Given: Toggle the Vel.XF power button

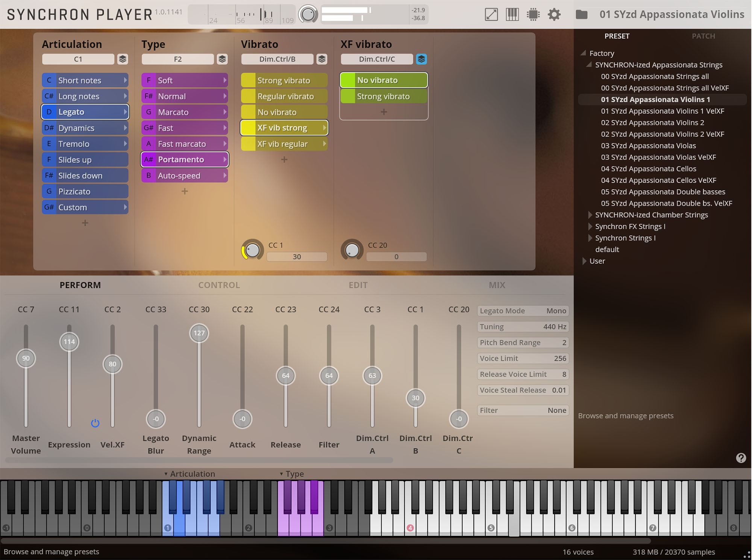Looking at the screenshot, I should [x=95, y=423].
